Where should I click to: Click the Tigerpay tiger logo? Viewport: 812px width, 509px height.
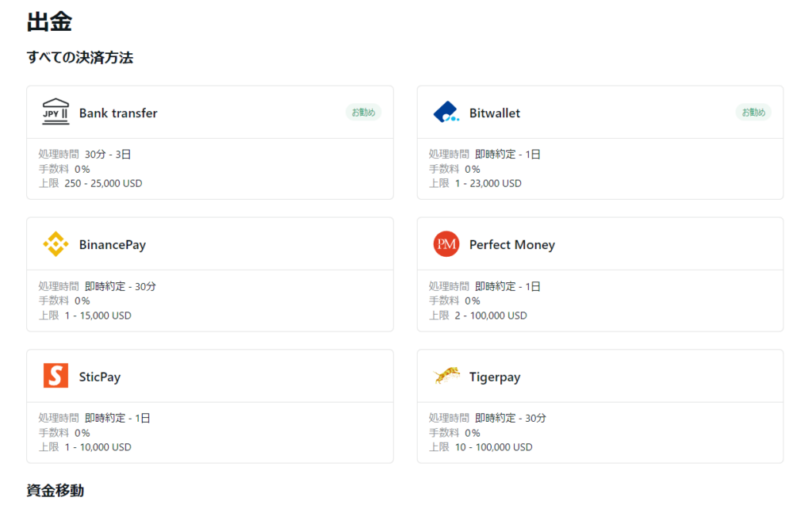(x=446, y=375)
